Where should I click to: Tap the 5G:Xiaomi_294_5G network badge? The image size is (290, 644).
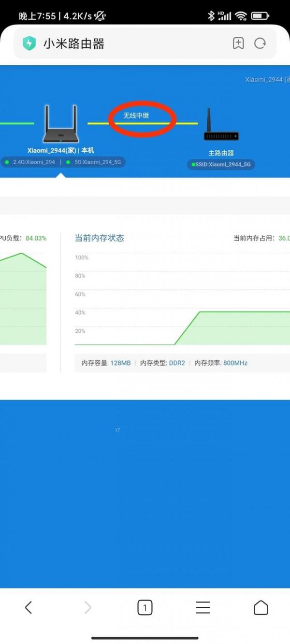94,162
